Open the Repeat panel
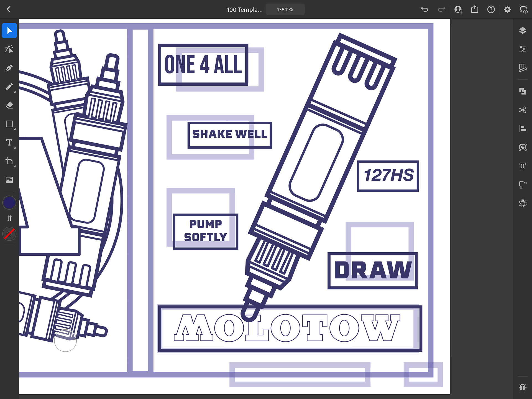Viewport: 532px width, 399px height. click(523, 203)
